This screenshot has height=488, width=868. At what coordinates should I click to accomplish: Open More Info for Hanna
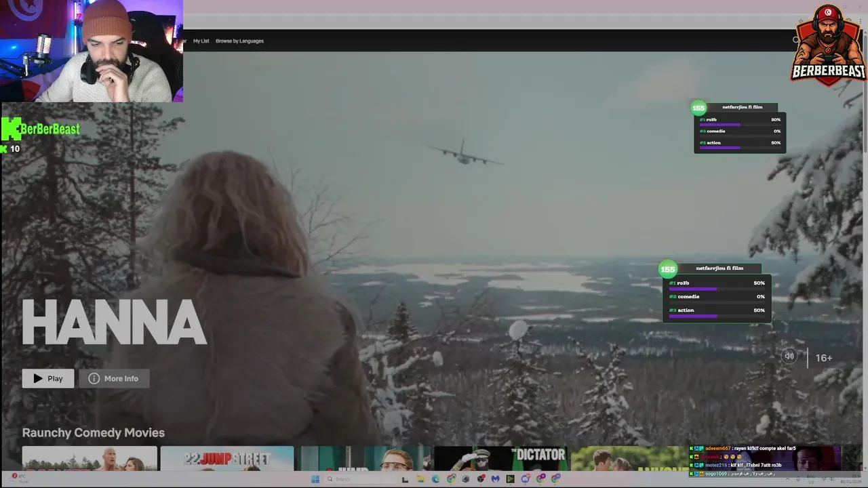tap(114, 378)
